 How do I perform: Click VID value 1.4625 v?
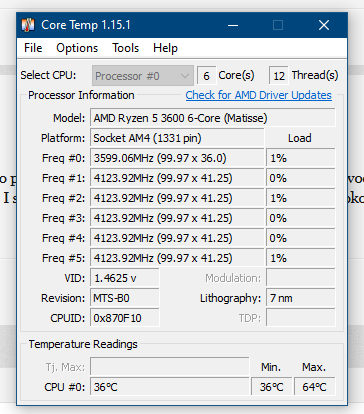click(x=125, y=278)
